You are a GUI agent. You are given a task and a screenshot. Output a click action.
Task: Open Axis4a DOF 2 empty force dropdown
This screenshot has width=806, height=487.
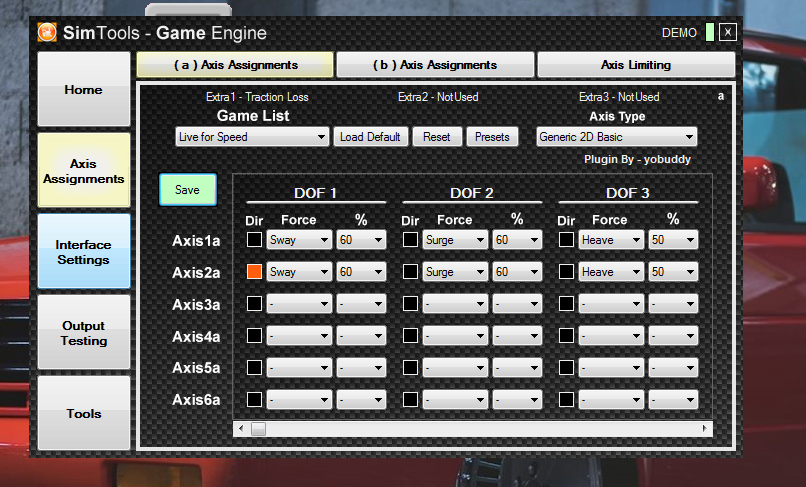tap(455, 336)
